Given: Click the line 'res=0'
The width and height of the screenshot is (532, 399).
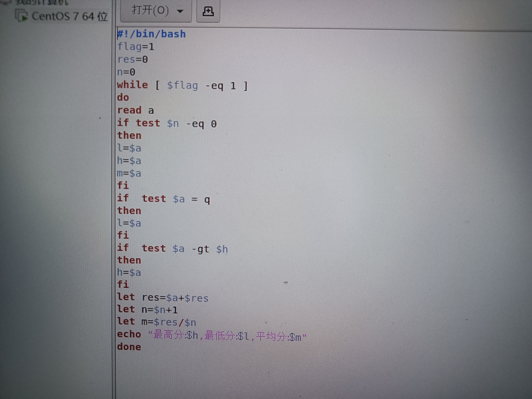Looking at the screenshot, I should point(132,59).
